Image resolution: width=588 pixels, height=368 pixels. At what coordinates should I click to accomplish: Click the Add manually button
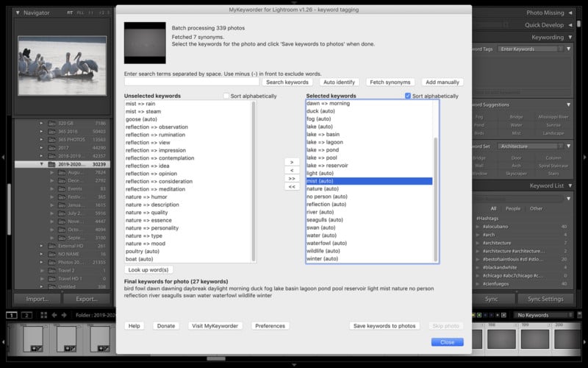coord(442,82)
